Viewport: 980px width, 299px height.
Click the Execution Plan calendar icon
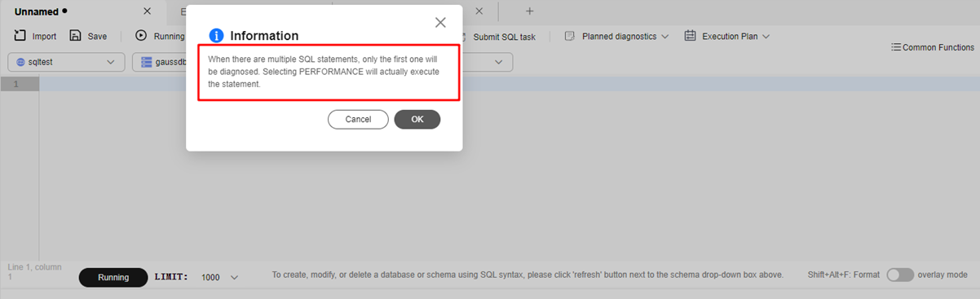pos(690,36)
